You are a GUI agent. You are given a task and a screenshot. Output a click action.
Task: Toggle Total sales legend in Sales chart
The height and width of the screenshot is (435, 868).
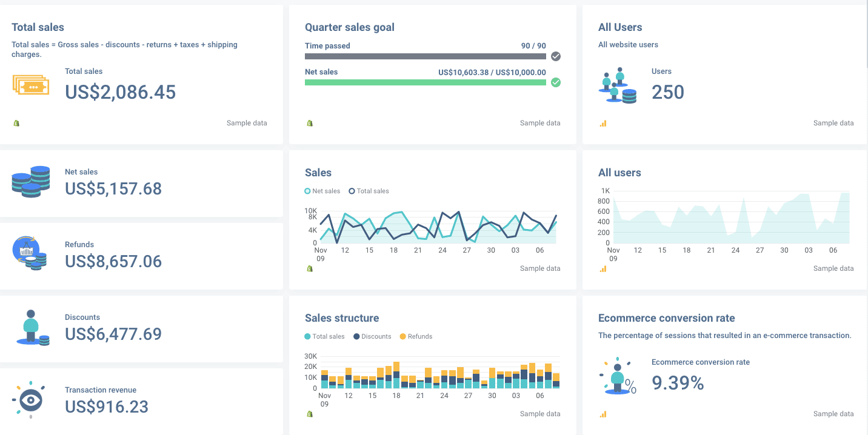click(x=369, y=191)
